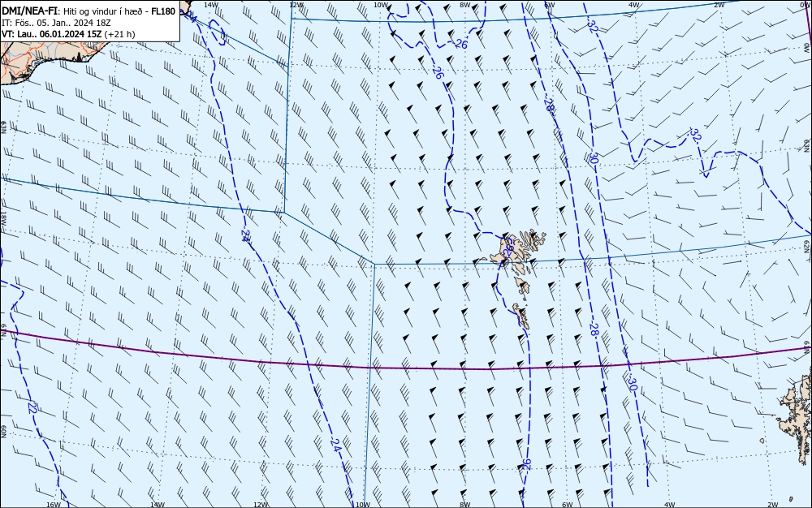812x508 pixels.
Task: Click the "4W" longitude label on top edge
Action: pyautogui.click(x=633, y=5)
